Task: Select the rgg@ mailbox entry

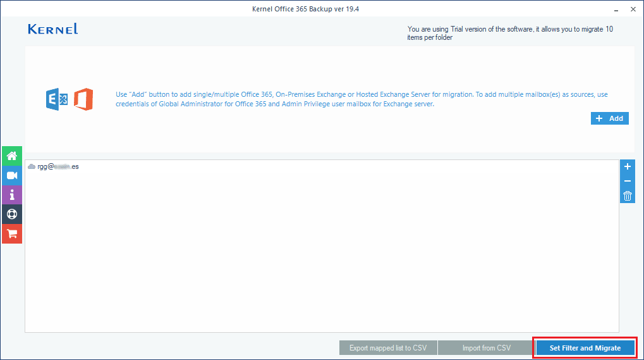Action: point(58,166)
